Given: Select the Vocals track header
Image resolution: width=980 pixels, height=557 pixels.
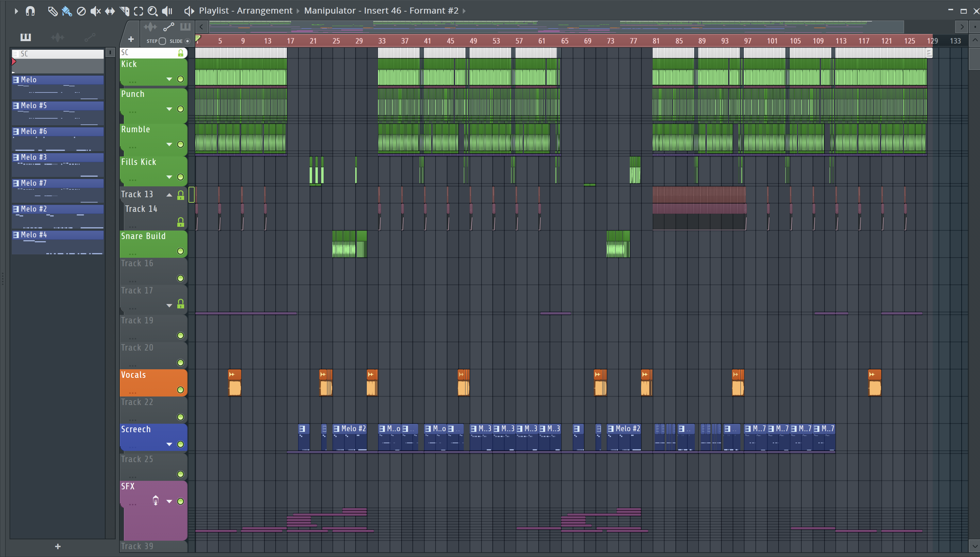Looking at the screenshot, I should [153, 383].
